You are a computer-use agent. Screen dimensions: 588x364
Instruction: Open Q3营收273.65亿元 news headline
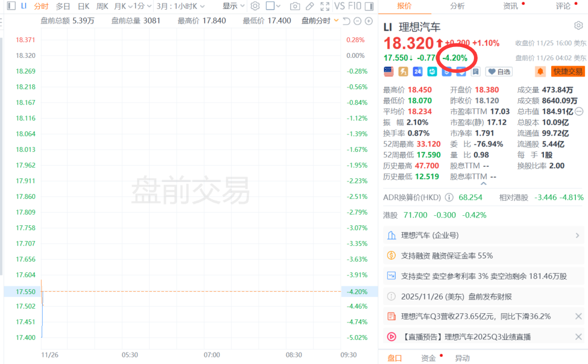[475, 316]
